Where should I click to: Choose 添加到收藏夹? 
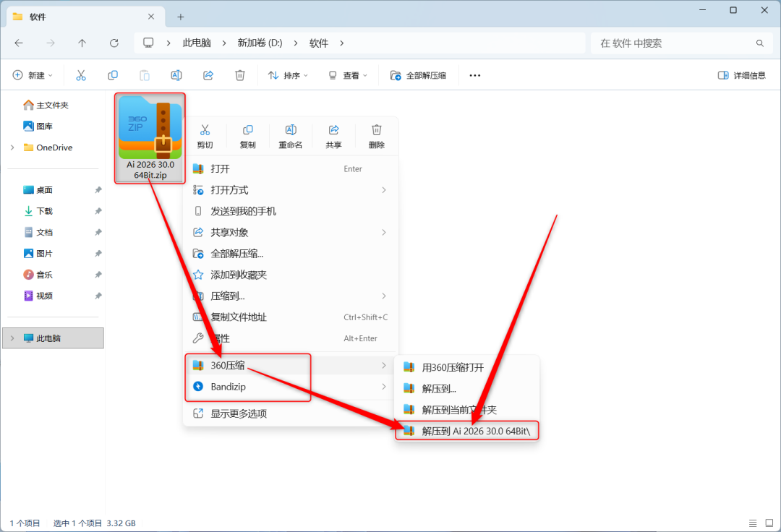[291, 275]
